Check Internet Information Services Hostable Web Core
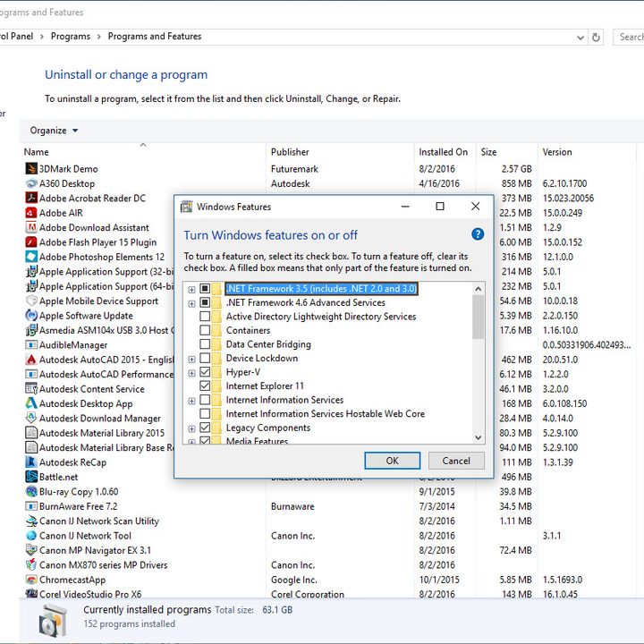Image resolution: width=644 pixels, height=644 pixels. 205,413
